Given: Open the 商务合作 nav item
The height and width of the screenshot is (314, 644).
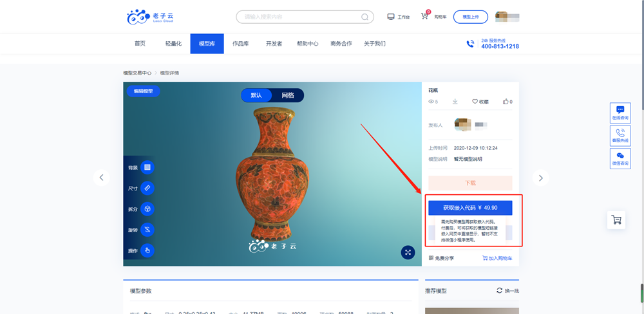Looking at the screenshot, I should [x=341, y=44].
